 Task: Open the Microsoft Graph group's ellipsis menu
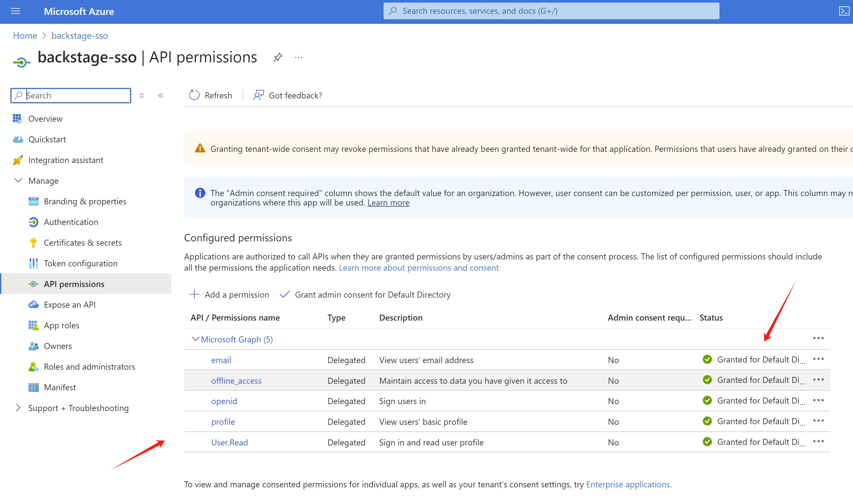[x=818, y=338]
